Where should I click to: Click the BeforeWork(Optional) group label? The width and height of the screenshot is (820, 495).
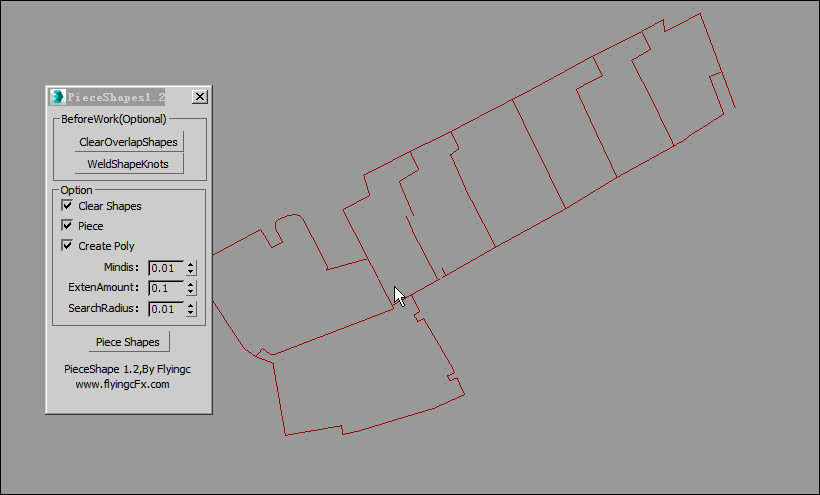click(113, 119)
